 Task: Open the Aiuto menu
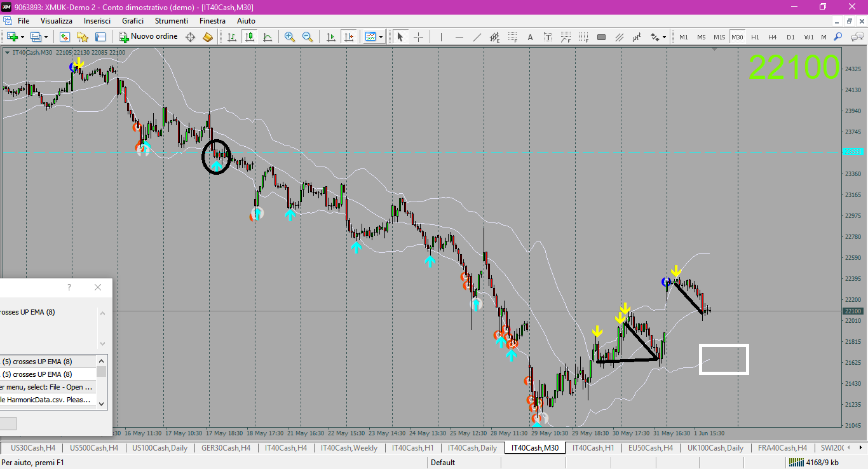coord(246,21)
